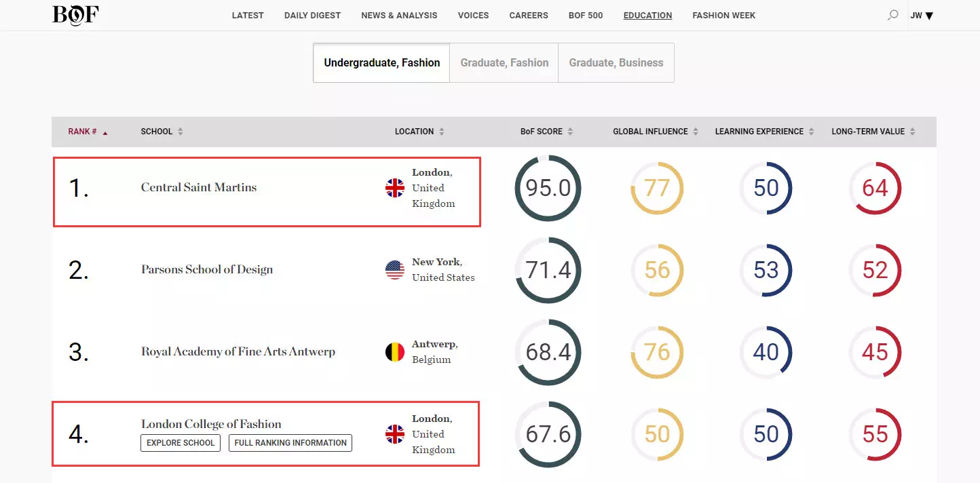
Task: Click the 71.4 BoF score ring
Action: coord(548,270)
